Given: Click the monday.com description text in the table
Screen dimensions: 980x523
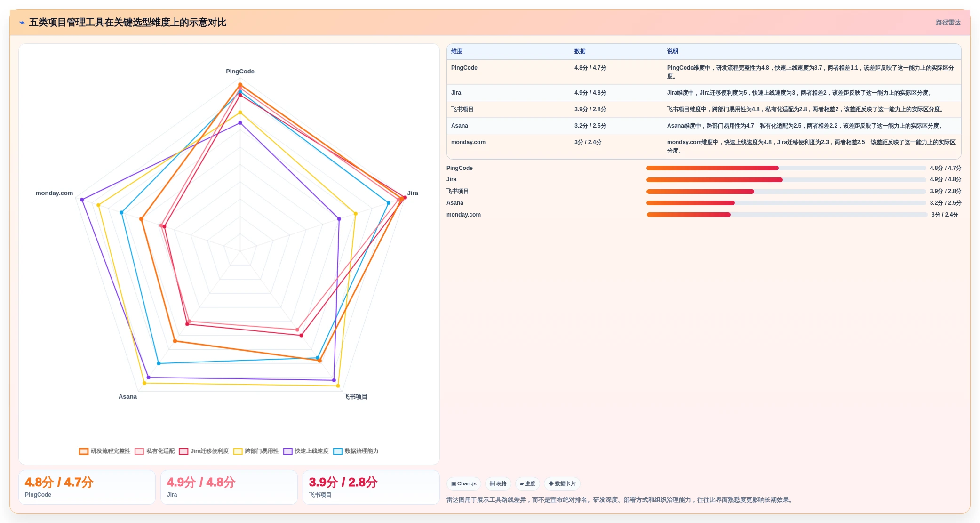Looking at the screenshot, I should pos(811,146).
